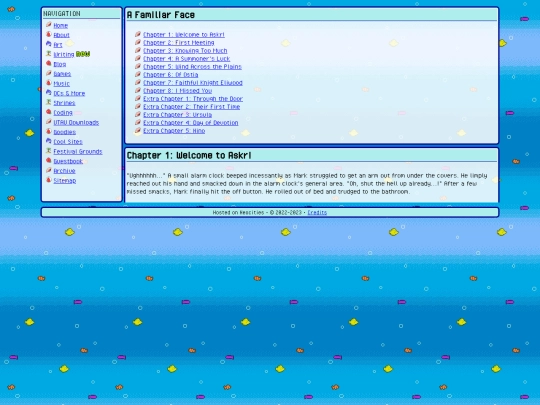This screenshot has height=405, width=540.
Task: Open the Music link
Action: [x=62, y=83]
